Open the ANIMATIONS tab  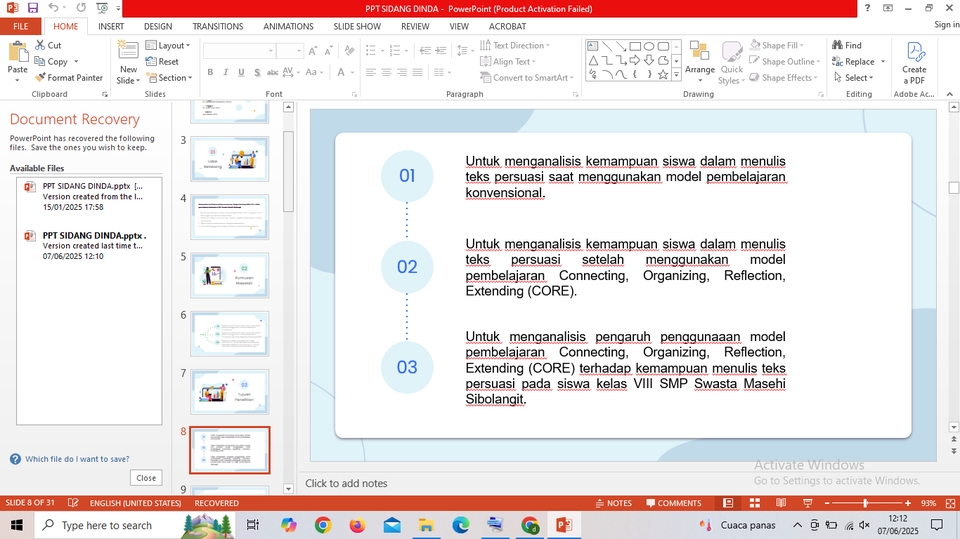(288, 26)
